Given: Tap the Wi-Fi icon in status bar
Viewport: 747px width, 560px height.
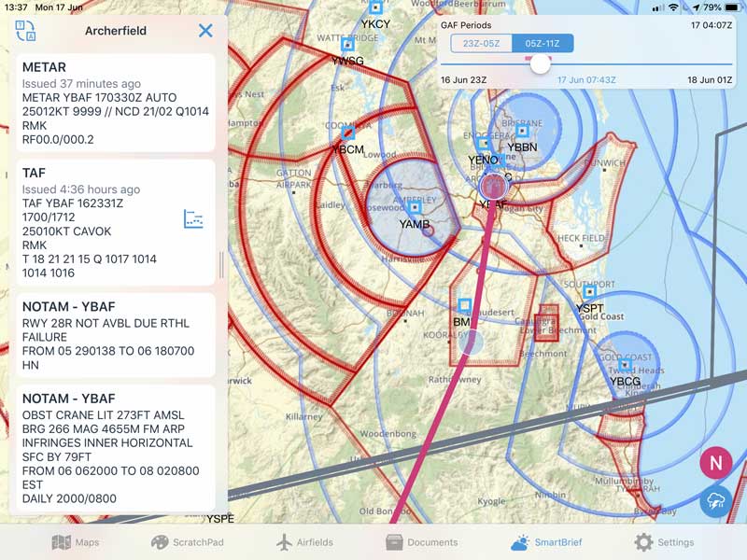Looking at the screenshot, I should 673,7.
